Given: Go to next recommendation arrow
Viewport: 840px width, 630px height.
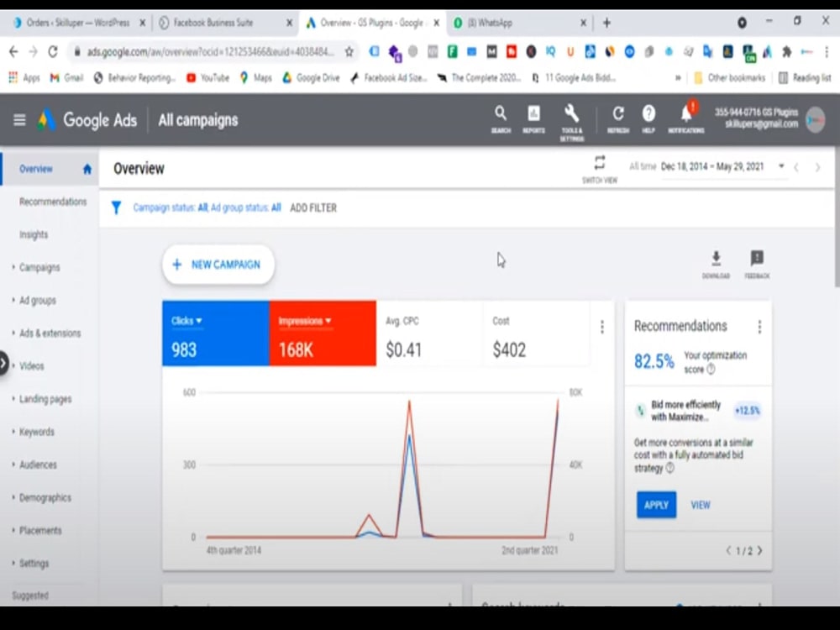Looking at the screenshot, I should [x=760, y=551].
